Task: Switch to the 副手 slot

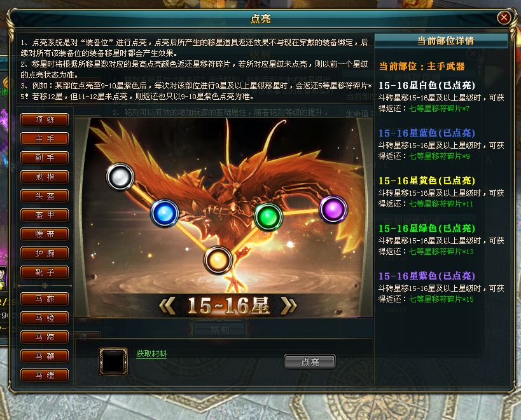Action: [x=45, y=158]
